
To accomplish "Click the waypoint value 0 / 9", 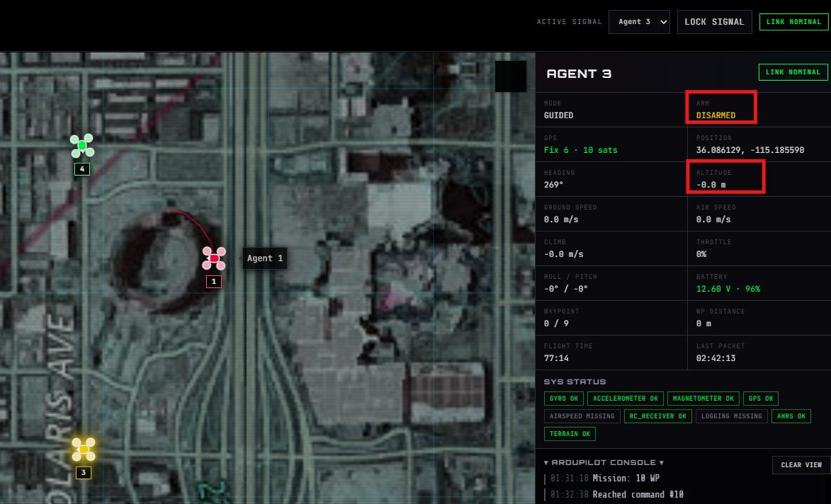I will coord(556,323).
